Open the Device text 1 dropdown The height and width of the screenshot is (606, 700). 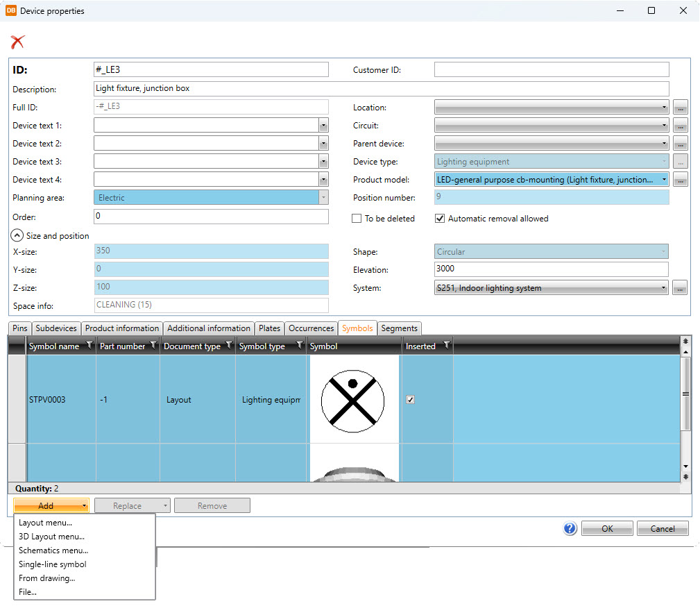tap(323, 126)
